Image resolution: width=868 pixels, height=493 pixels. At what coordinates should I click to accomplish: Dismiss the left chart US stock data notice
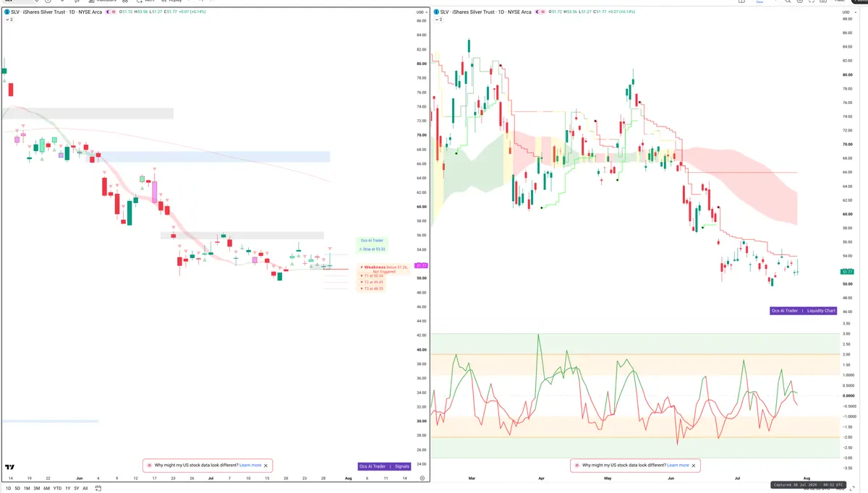coord(266,466)
